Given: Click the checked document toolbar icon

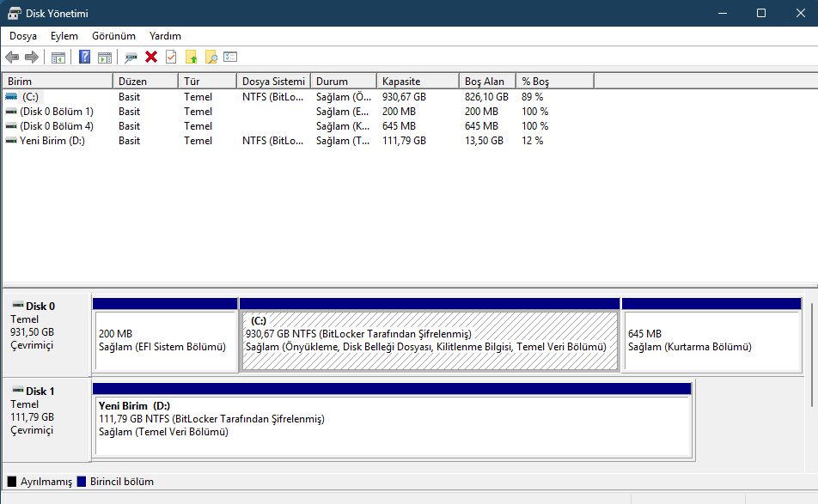Looking at the screenshot, I should click(170, 57).
